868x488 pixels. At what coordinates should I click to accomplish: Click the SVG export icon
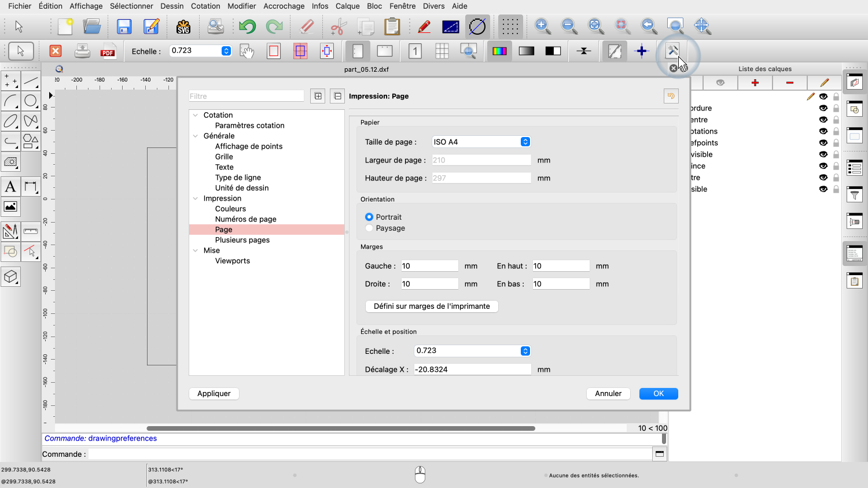click(183, 27)
